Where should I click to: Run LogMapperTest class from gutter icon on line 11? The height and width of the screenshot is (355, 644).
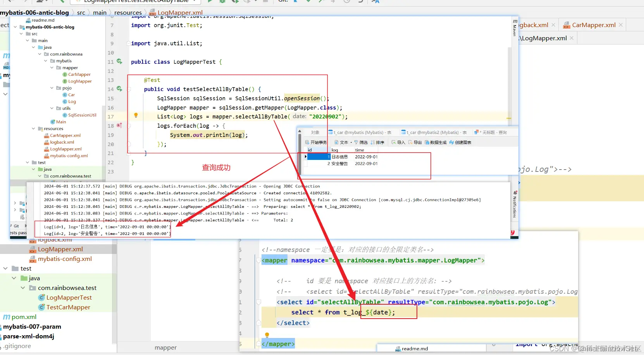pos(119,62)
